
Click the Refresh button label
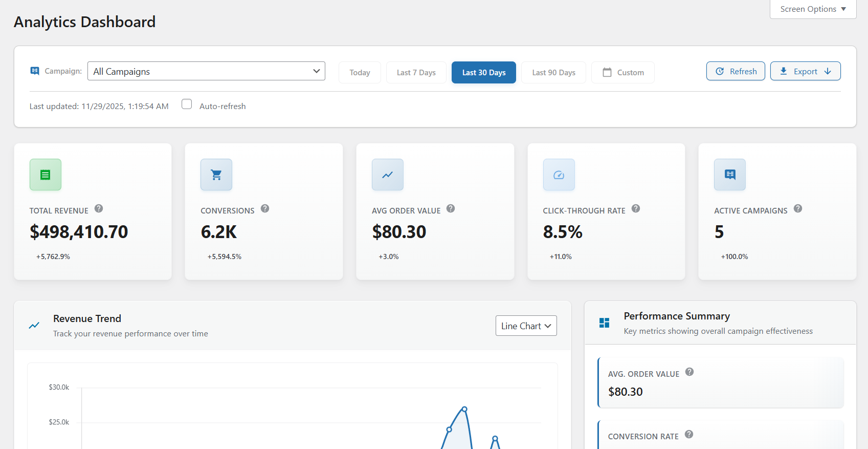pos(743,71)
